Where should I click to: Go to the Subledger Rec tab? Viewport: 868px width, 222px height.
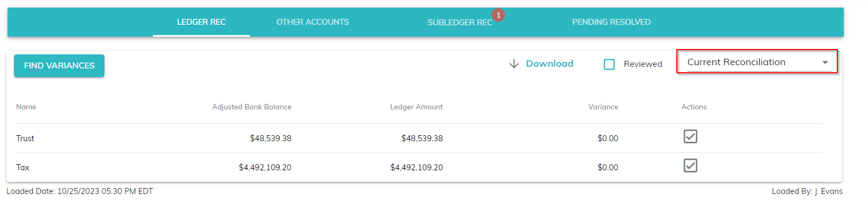[459, 23]
